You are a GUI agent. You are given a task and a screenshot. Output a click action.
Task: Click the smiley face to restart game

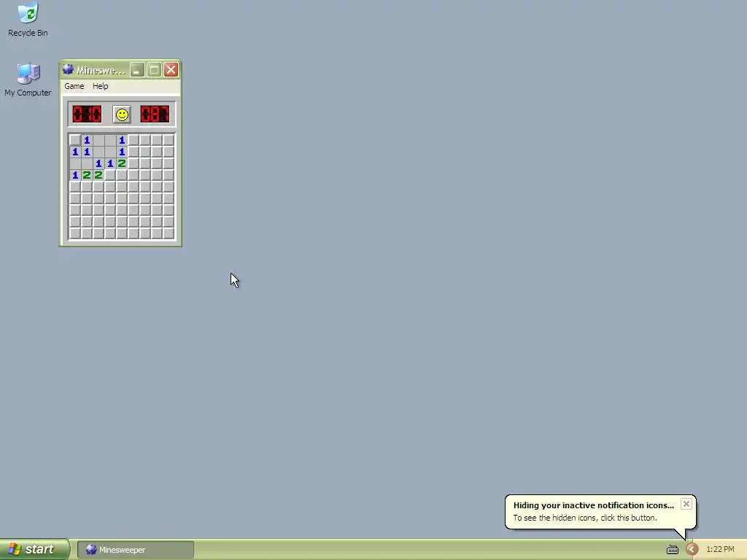tap(122, 114)
